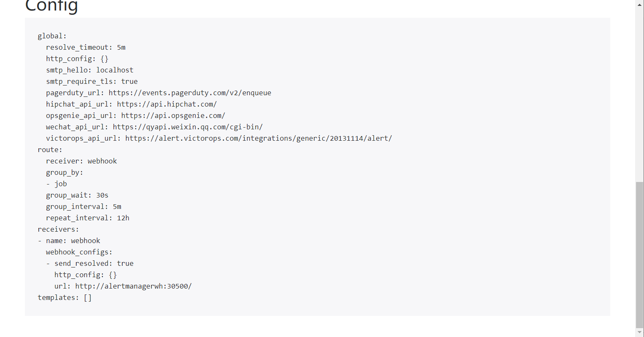Click the opsgenie_api_url address
The height and width of the screenshot is (337, 644).
[x=173, y=115]
